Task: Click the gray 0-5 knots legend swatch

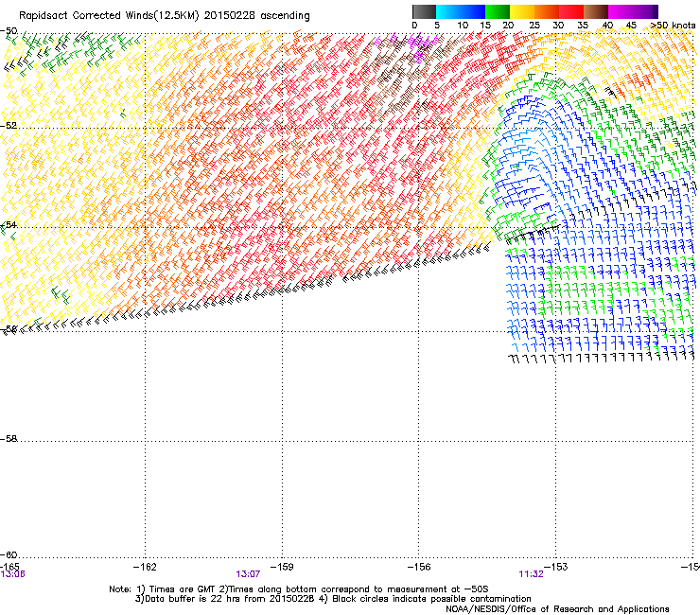Action: coord(424,11)
